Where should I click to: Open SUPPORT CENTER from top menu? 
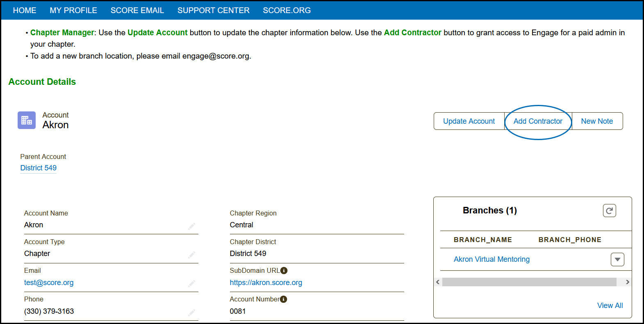pyautogui.click(x=214, y=10)
